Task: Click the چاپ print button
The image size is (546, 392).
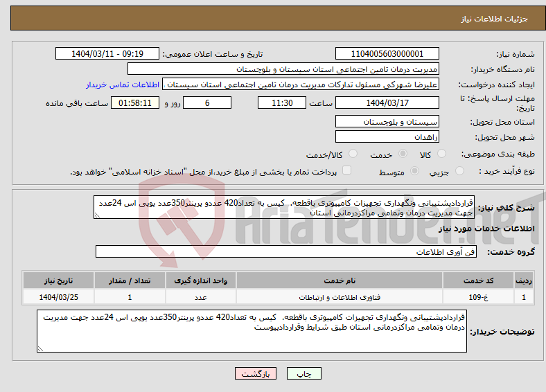Action: coord(304,373)
